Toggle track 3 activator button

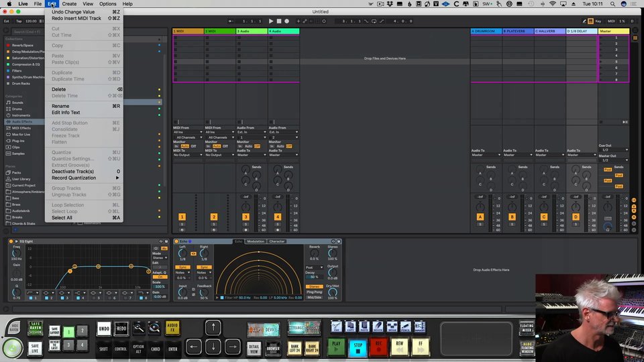[246, 217]
